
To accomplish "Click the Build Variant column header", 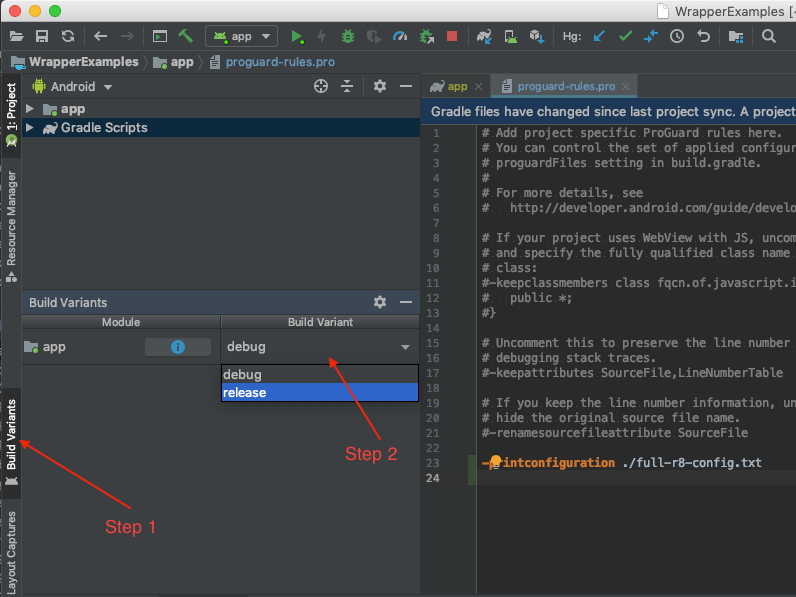I will pyautogui.click(x=320, y=322).
